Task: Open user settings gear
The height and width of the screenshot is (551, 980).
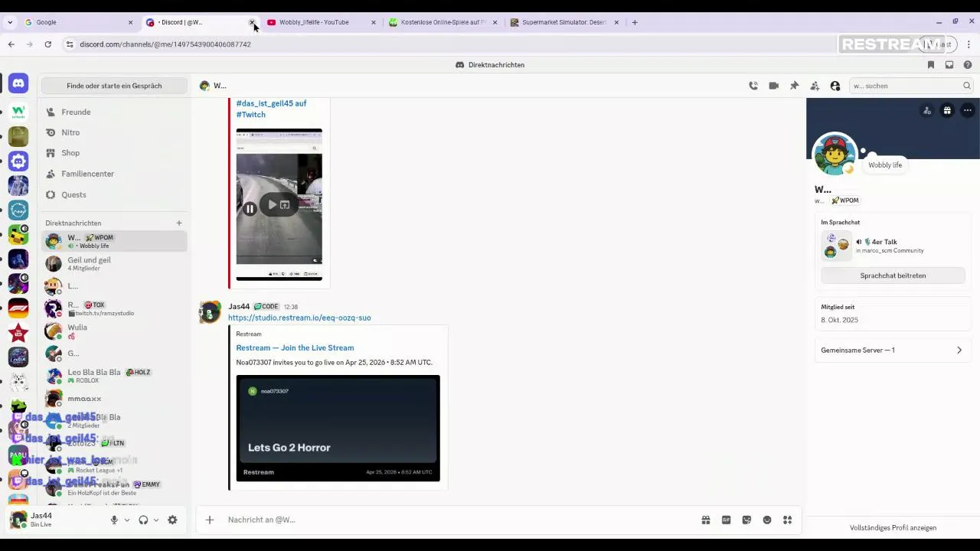Action: click(172, 520)
